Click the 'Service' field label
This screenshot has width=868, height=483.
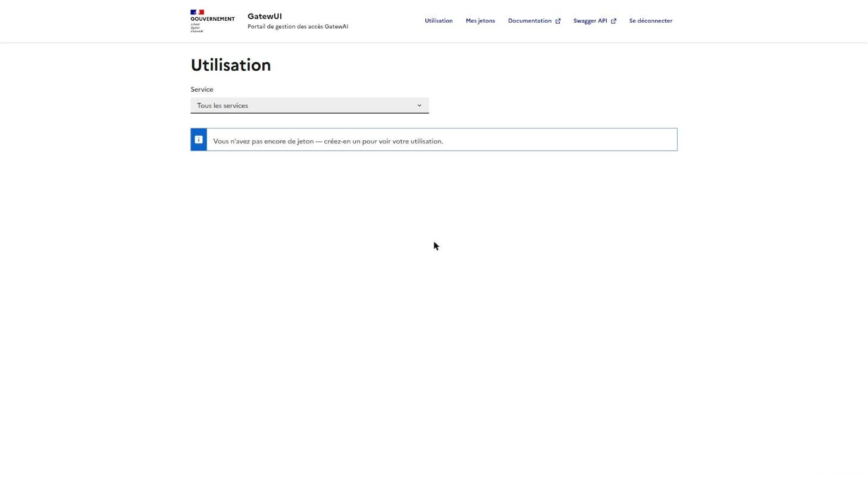tap(202, 89)
